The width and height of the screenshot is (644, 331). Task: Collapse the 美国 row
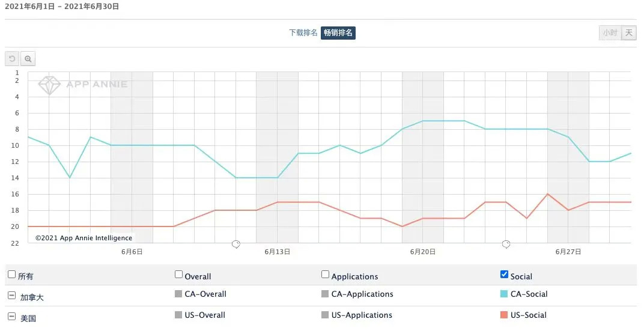(12, 316)
